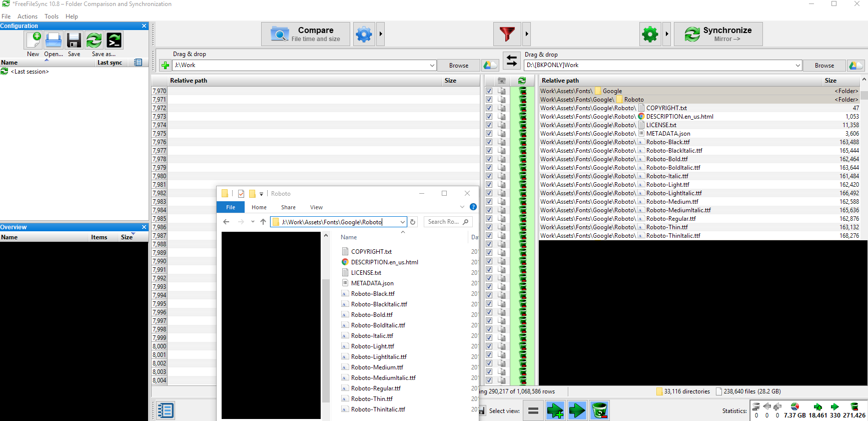Expand the Explorer ribbon chevron

coord(462,207)
